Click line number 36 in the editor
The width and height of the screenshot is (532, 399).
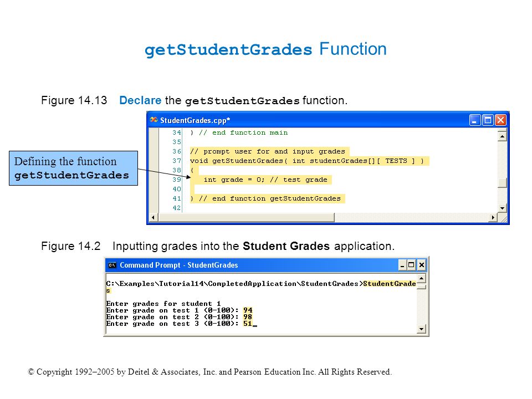pos(177,151)
